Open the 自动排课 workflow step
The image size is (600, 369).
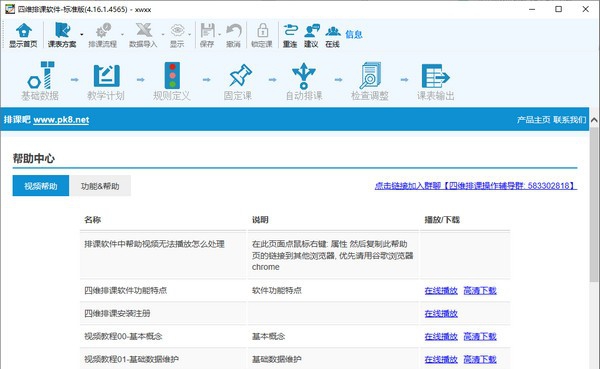pos(304,81)
